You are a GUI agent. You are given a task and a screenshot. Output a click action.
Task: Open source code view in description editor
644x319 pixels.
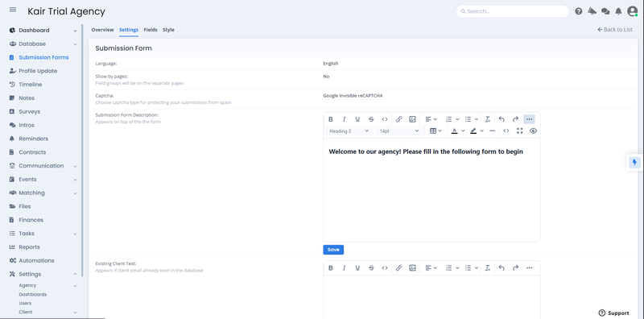[x=506, y=130]
